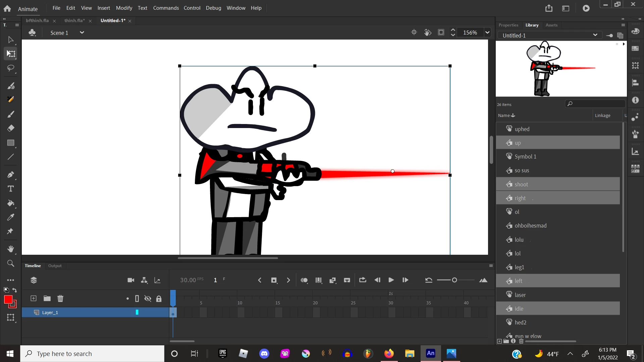The width and height of the screenshot is (644, 362).
Task: Switch to the Properties panel tab
Action: 508,25
